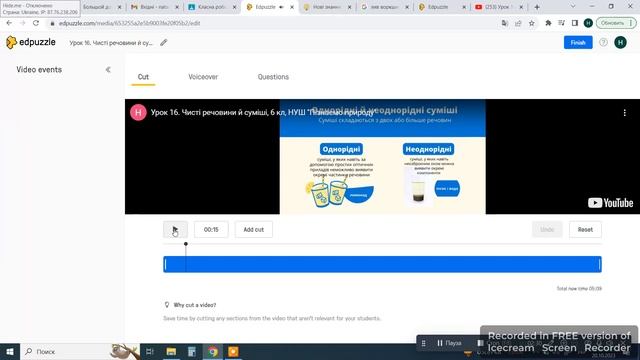
Task: Click the Finish button
Action: coord(578,42)
